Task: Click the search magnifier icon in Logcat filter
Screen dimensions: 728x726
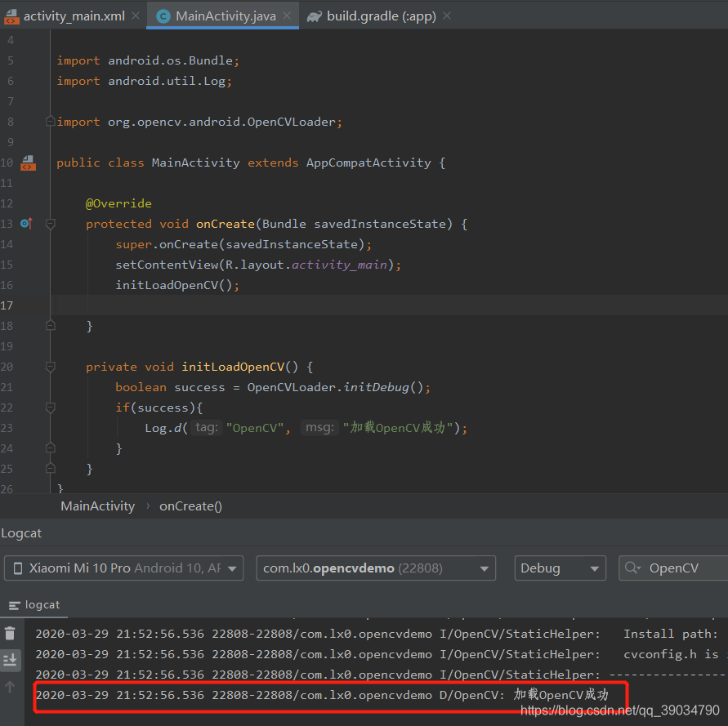Action: click(x=632, y=568)
